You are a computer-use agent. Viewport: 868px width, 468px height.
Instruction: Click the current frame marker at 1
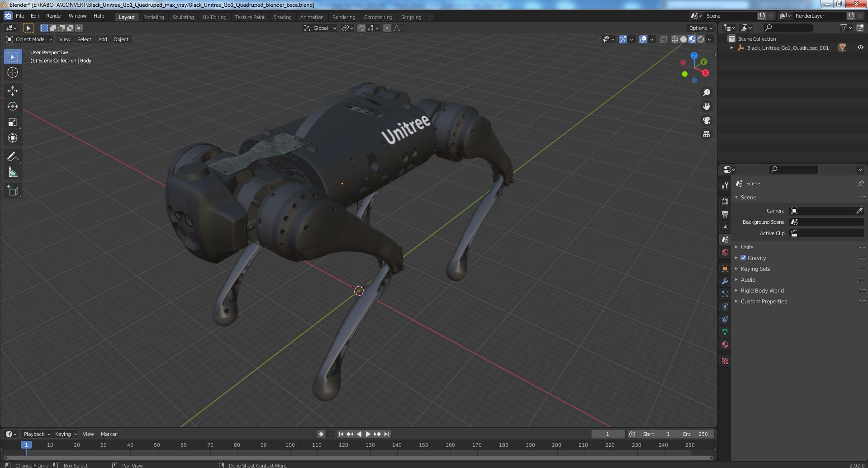click(26, 445)
